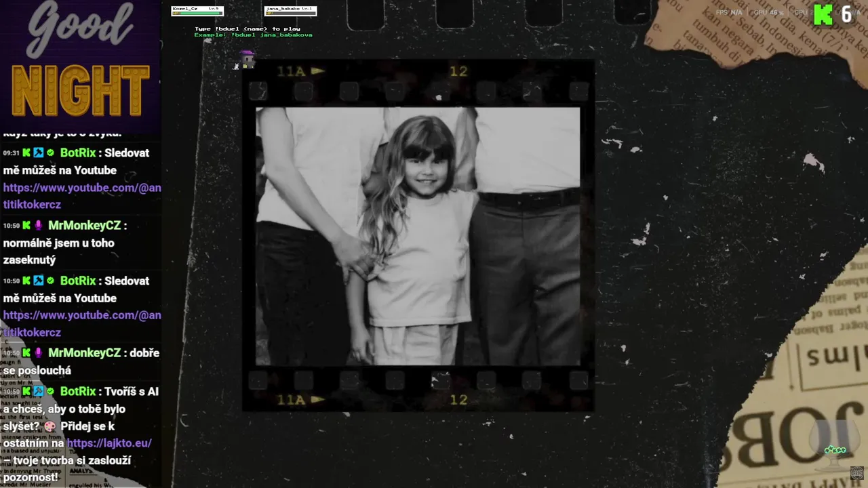The height and width of the screenshot is (488, 868).
Task: Click moderator badge on BotRix's 'Tvoříš s AI' message
Action: pyautogui.click(x=39, y=392)
